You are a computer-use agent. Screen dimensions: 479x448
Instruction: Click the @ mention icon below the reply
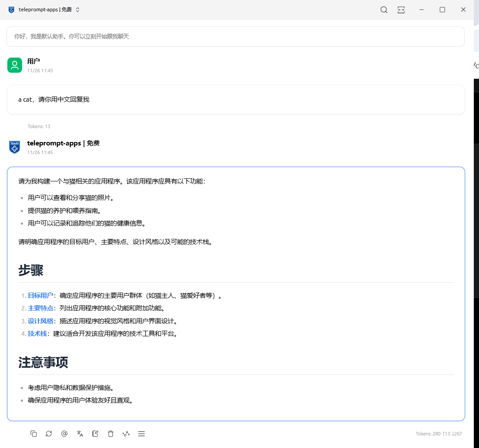[x=64, y=434]
